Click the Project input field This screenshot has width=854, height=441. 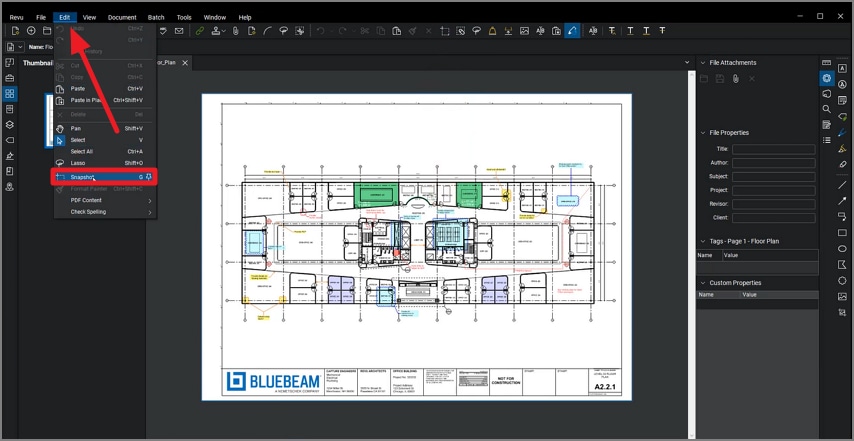(x=773, y=191)
